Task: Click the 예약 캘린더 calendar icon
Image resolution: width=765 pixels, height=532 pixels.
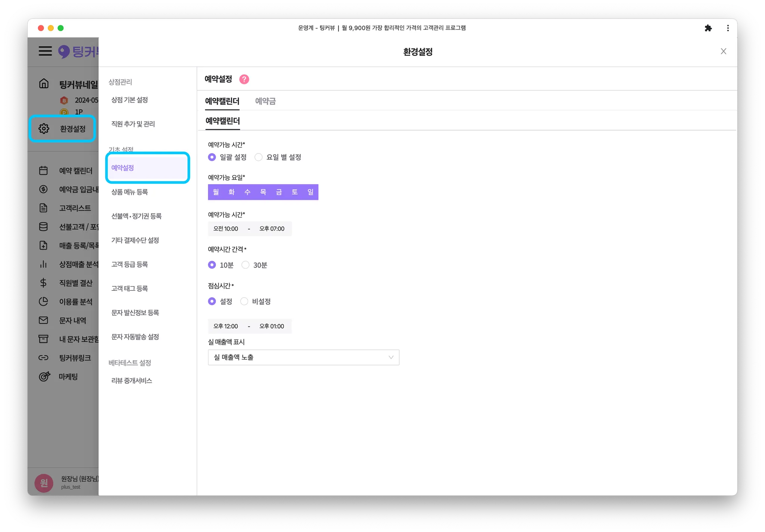Action: [43, 171]
